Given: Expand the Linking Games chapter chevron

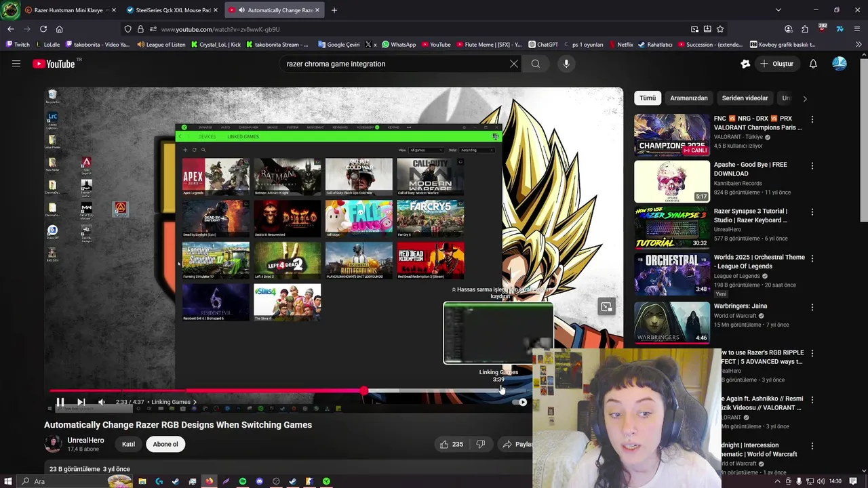Looking at the screenshot, I should coord(195,402).
